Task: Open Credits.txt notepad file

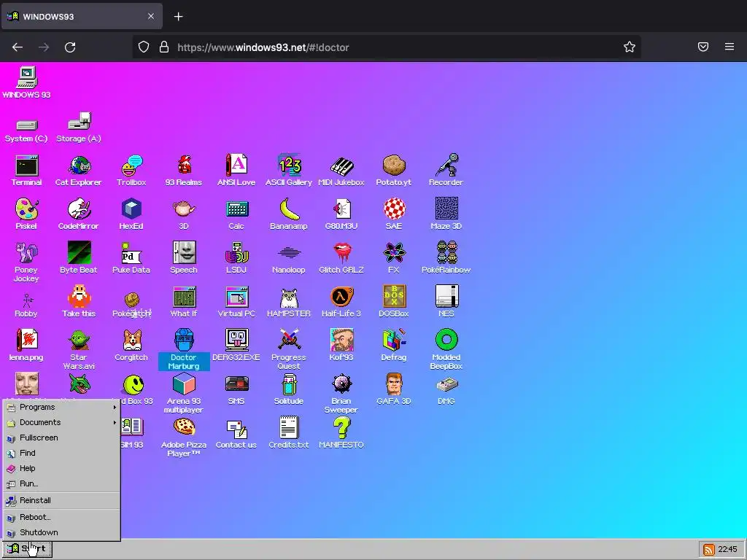Action: point(289,433)
